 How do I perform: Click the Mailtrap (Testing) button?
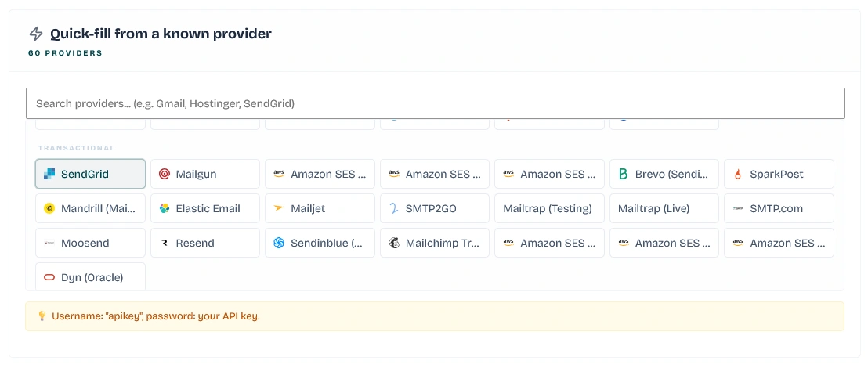[549, 208]
